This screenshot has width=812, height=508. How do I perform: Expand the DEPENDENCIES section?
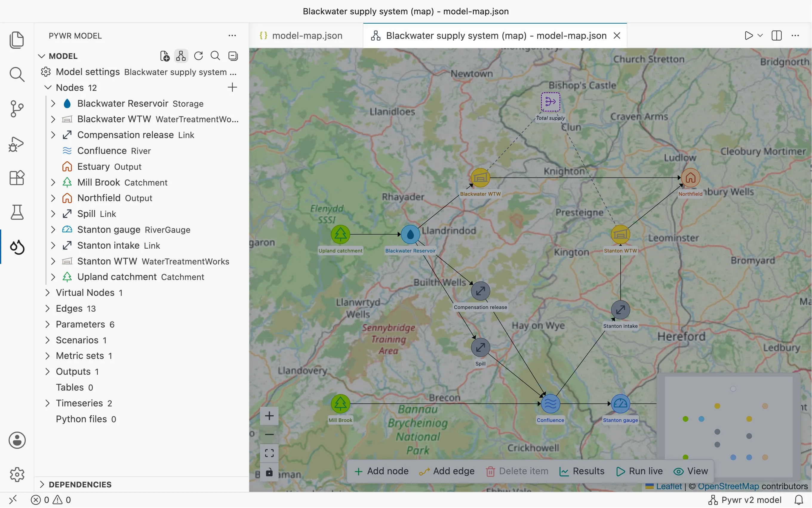click(41, 484)
